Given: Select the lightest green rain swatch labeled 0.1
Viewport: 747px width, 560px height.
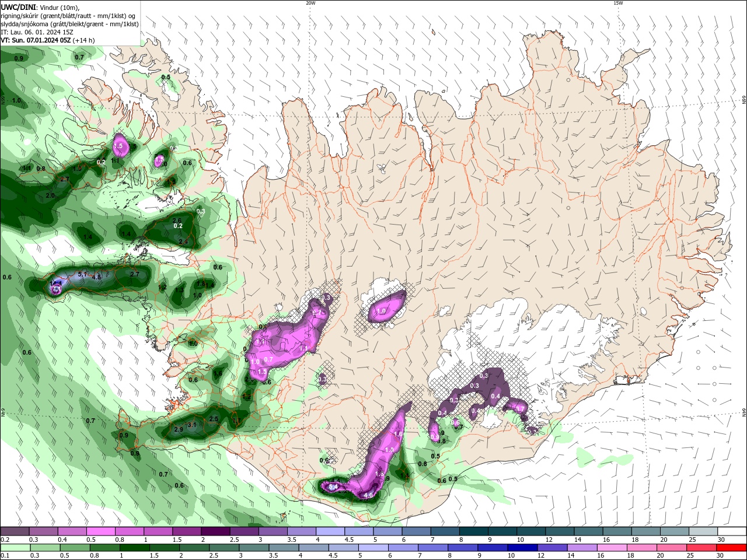Looking at the screenshot, I should click(15, 548).
